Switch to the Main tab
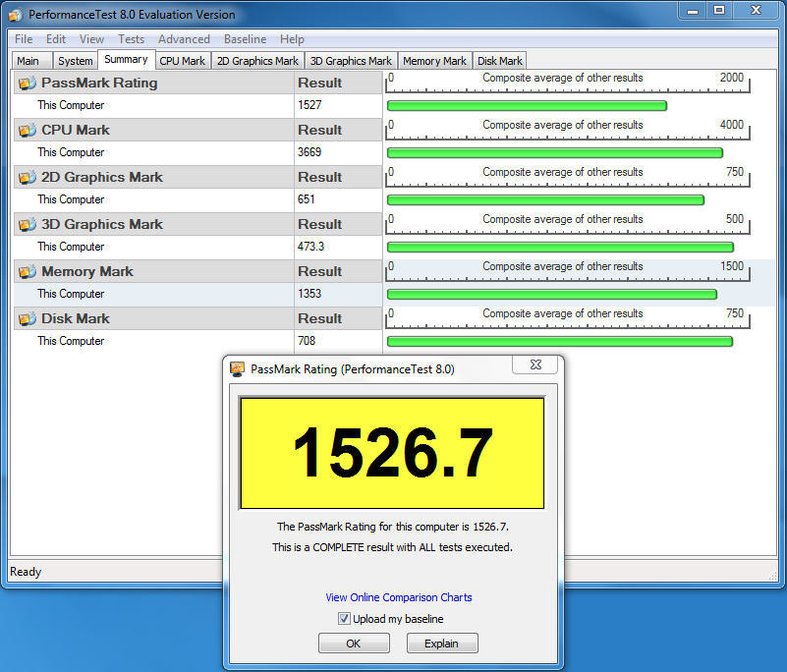Viewport: 787px width, 672px height. 31,61
